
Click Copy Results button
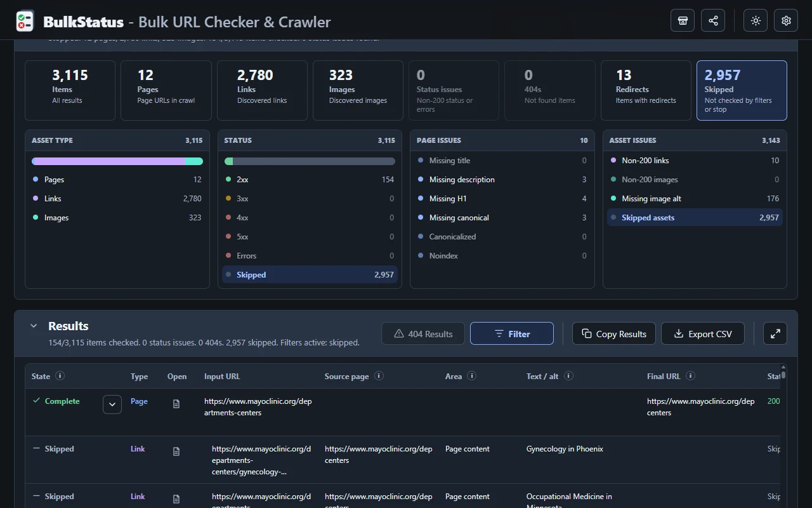point(614,333)
